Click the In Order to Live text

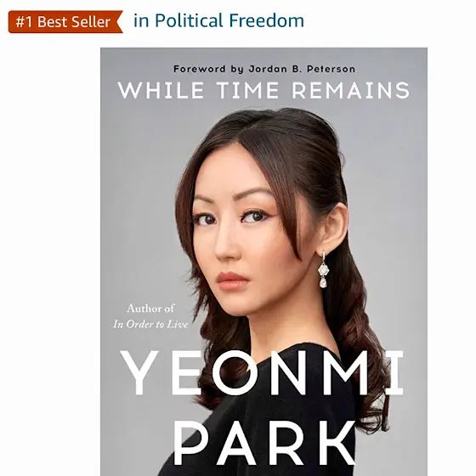pos(150,325)
